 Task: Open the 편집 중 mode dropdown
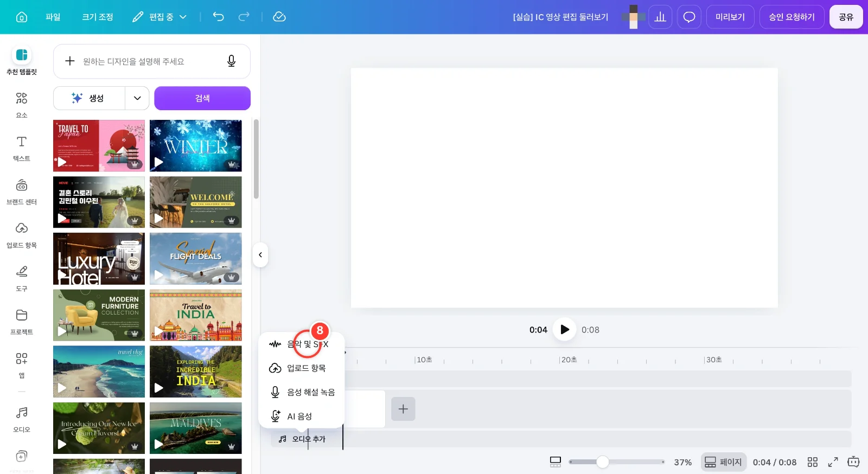click(x=159, y=17)
